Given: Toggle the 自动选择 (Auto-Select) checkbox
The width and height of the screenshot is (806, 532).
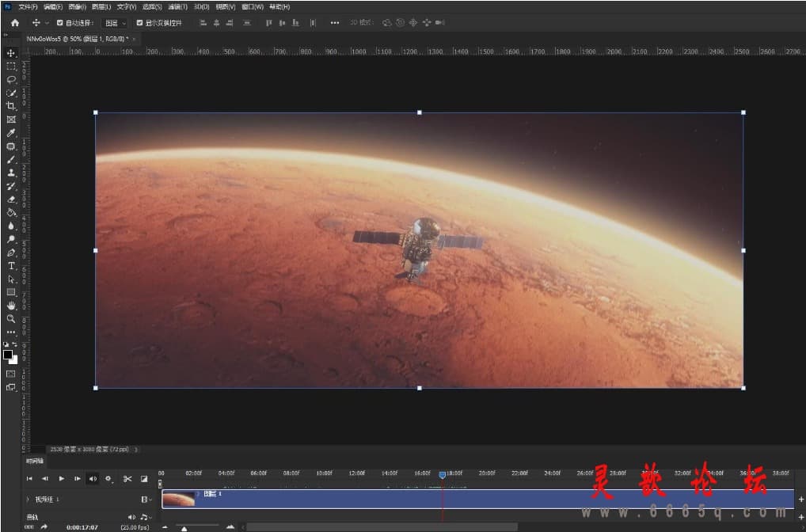Looking at the screenshot, I should tap(59, 23).
